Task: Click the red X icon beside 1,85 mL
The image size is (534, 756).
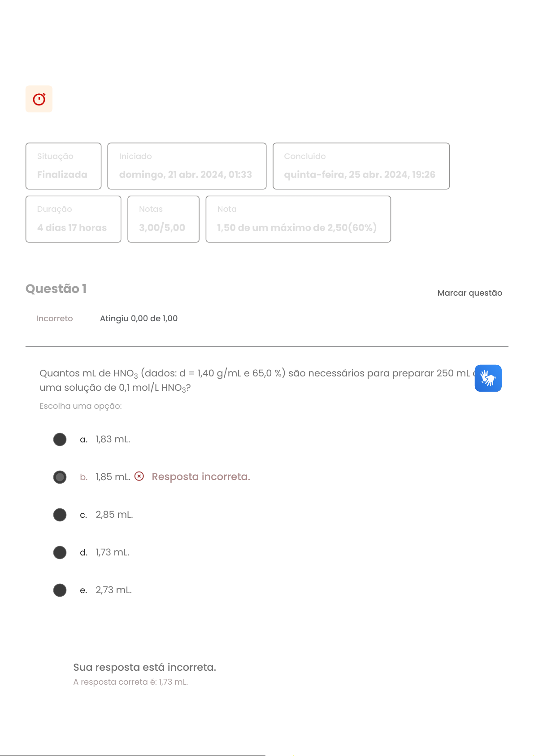Action: pos(139,476)
